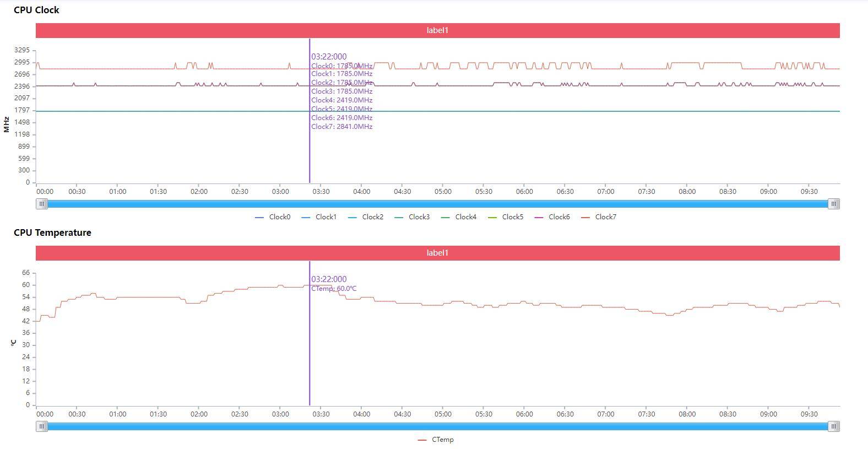Viewport: 868px width, 449px height.
Task: Click CTemp: 60.0℃ tooltip value
Action: [334, 289]
